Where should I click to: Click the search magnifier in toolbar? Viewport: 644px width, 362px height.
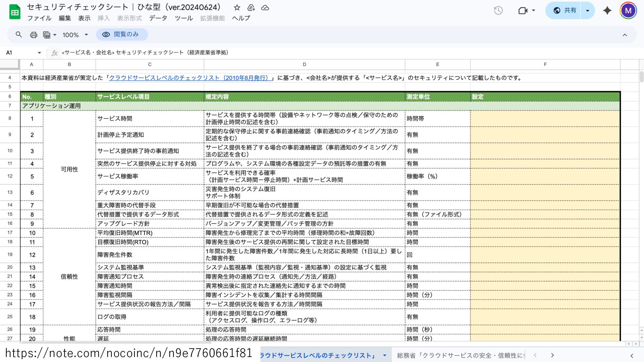tap(19, 35)
